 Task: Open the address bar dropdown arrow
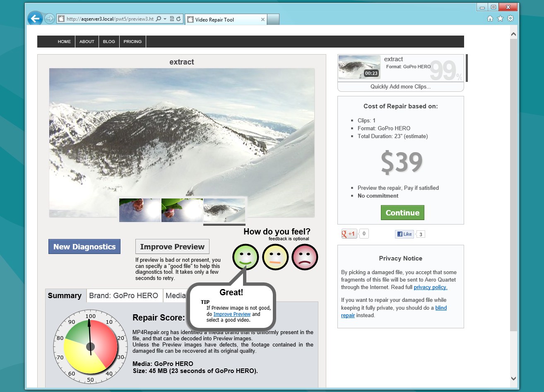point(165,19)
